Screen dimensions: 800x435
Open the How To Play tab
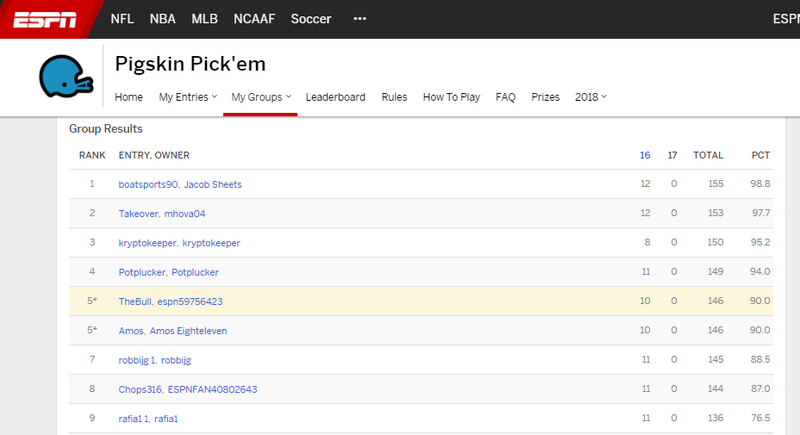click(451, 97)
